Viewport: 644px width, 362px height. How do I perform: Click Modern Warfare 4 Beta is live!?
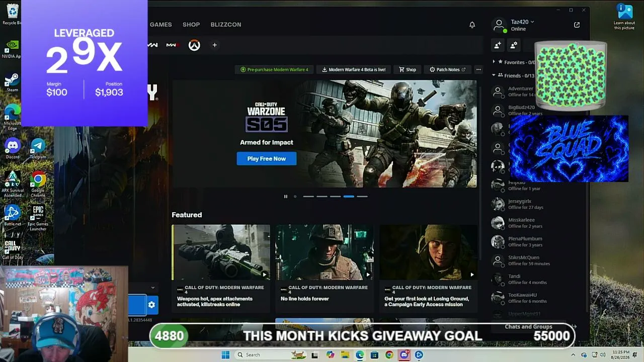click(354, 69)
